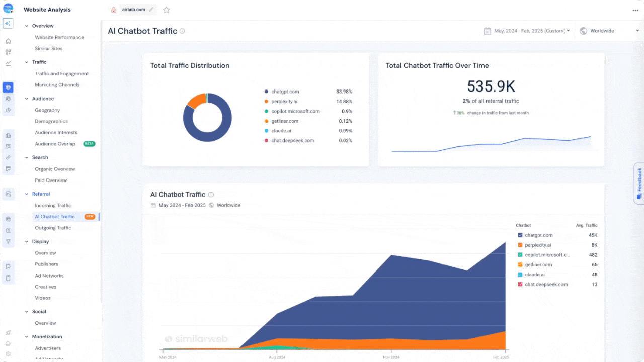Open the funnel filter icon in the sidebar rail

point(8,241)
